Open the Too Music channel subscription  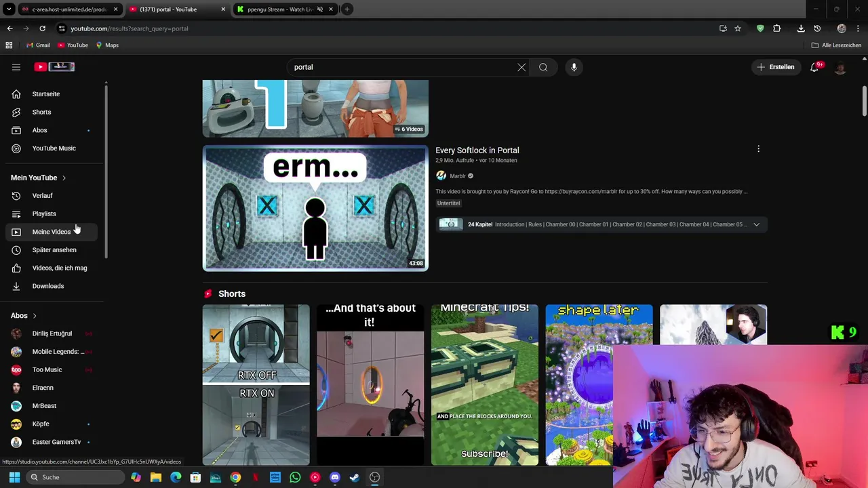pyautogui.click(x=52, y=369)
